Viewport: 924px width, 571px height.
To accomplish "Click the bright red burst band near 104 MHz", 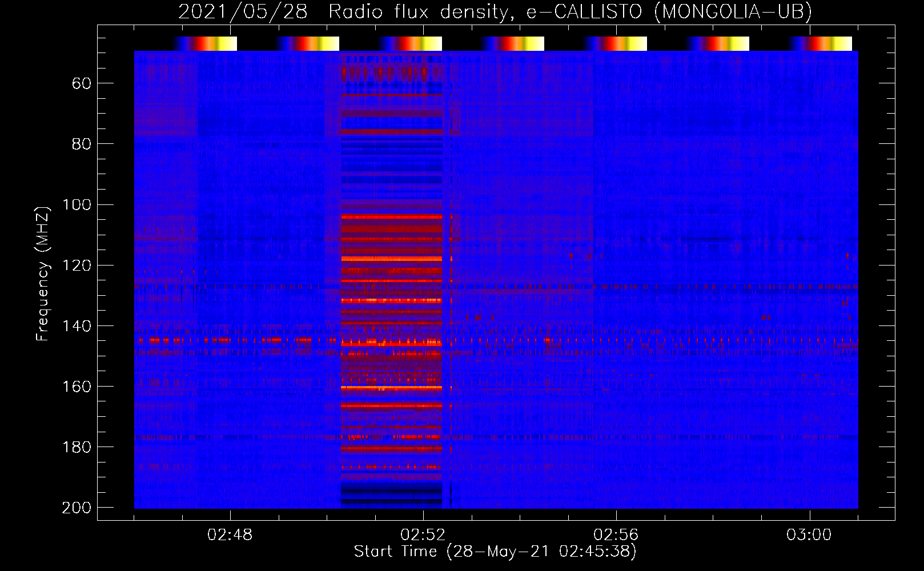I will tap(392, 217).
